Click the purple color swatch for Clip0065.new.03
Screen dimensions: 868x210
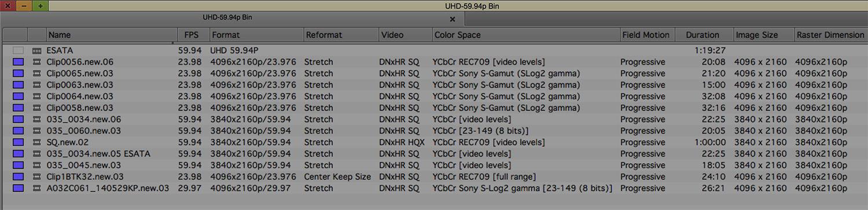point(19,73)
